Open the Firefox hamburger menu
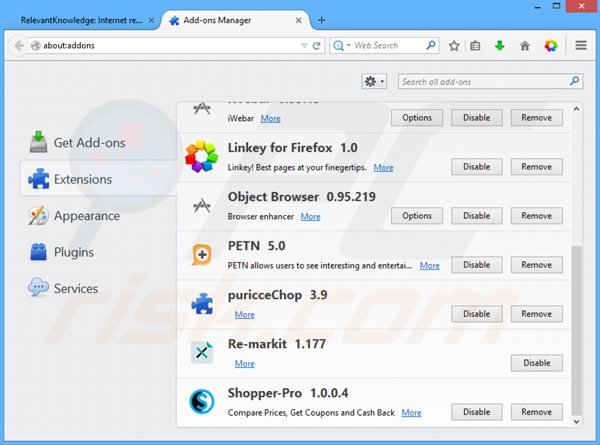This screenshot has width=600, height=445. 581,46
